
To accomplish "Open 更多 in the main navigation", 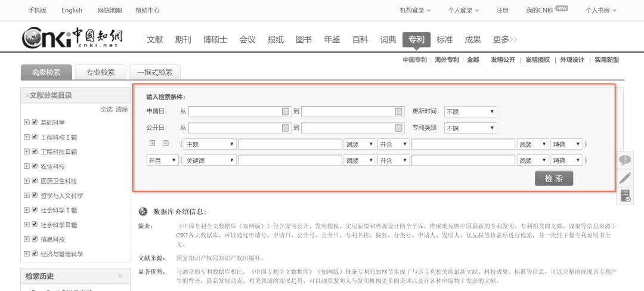I will click(505, 39).
